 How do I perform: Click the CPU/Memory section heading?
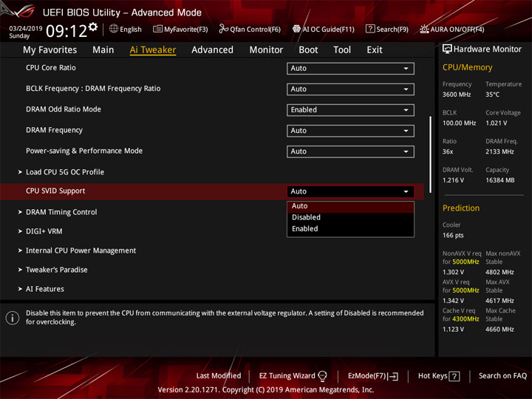pos(467,67)
